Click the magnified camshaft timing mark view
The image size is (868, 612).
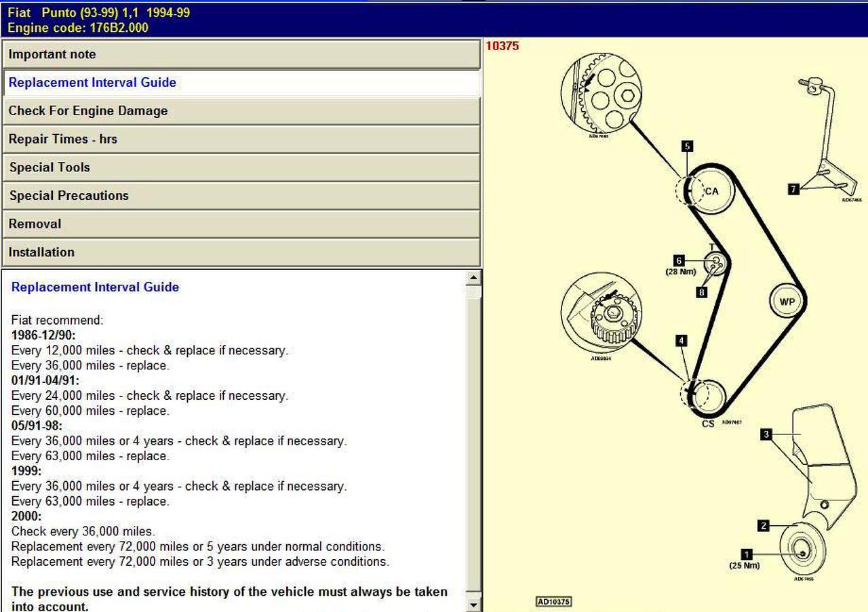click(x=600, y=94)
